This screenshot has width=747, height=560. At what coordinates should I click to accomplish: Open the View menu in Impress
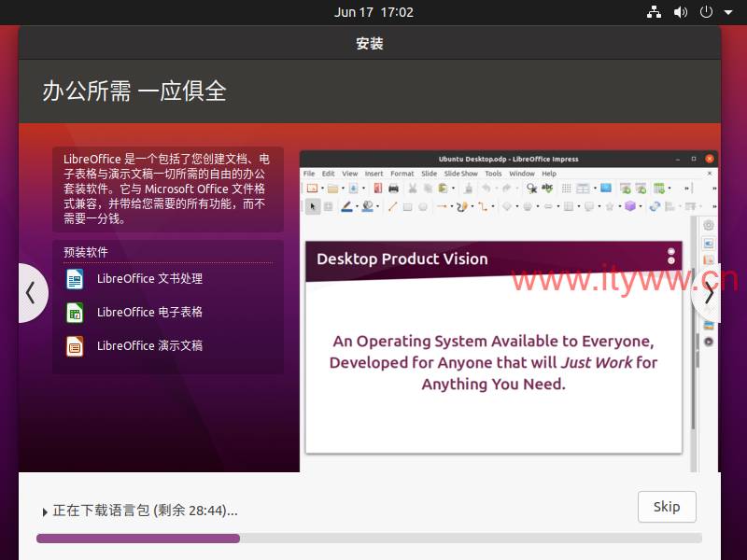pyautogui.click(x=349, y=174)
